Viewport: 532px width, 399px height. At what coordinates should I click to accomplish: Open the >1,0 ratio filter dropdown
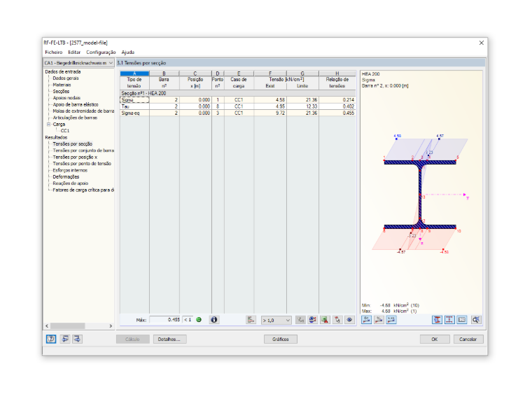pos(276,320)
